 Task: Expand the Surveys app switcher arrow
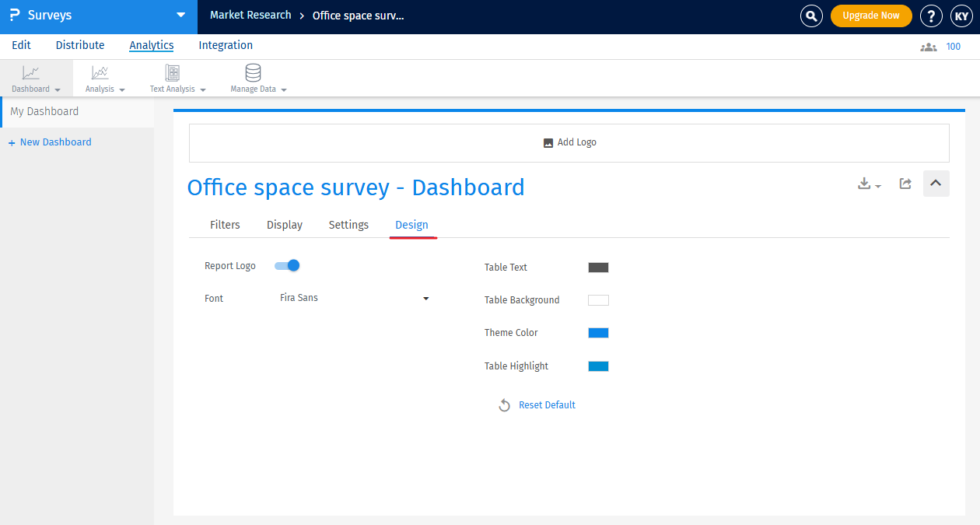[x=180, y=16]
